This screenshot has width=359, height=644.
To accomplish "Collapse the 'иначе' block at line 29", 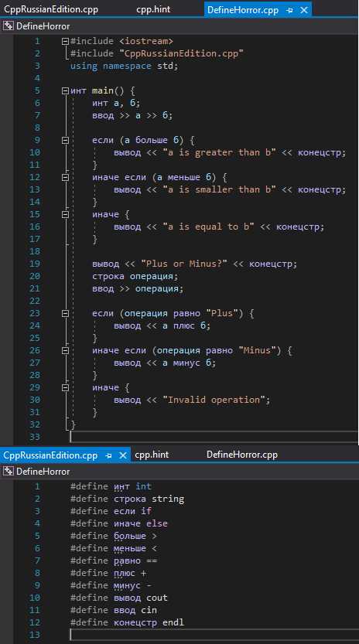I will click(65, 388).
